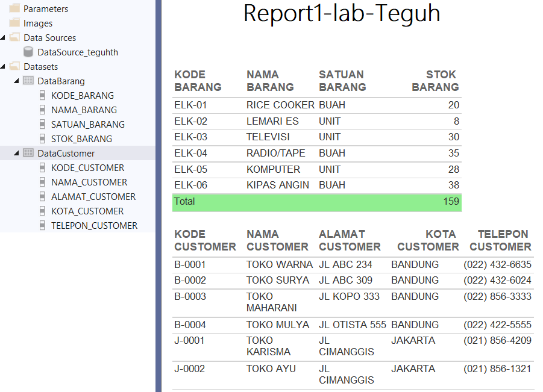Click the TELEPON CUSTOMER column header
The width and height of the screenshot is (543, 392).
[500, 240]
